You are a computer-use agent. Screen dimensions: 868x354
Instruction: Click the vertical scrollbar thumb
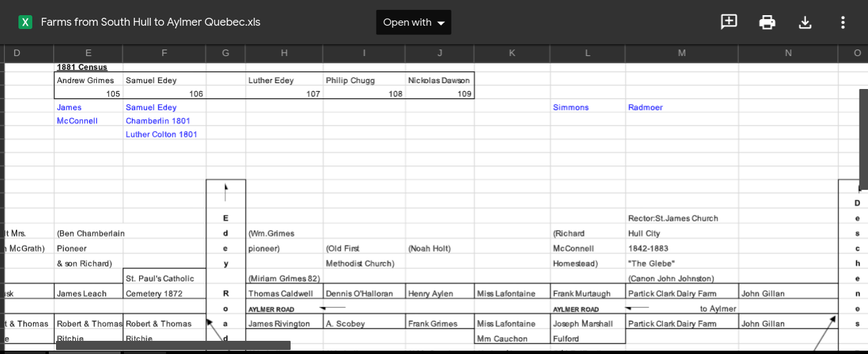pos(863,138)
